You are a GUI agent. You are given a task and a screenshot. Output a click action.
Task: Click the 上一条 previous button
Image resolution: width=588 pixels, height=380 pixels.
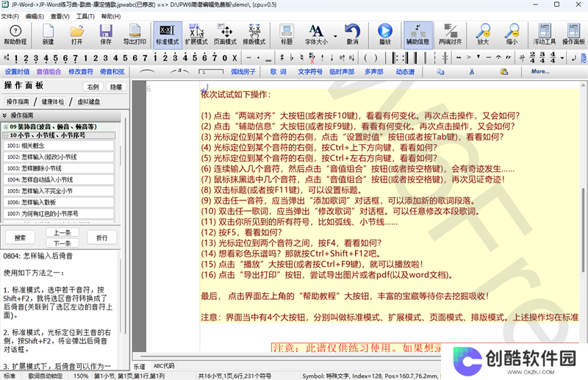(x=62, y=232)
